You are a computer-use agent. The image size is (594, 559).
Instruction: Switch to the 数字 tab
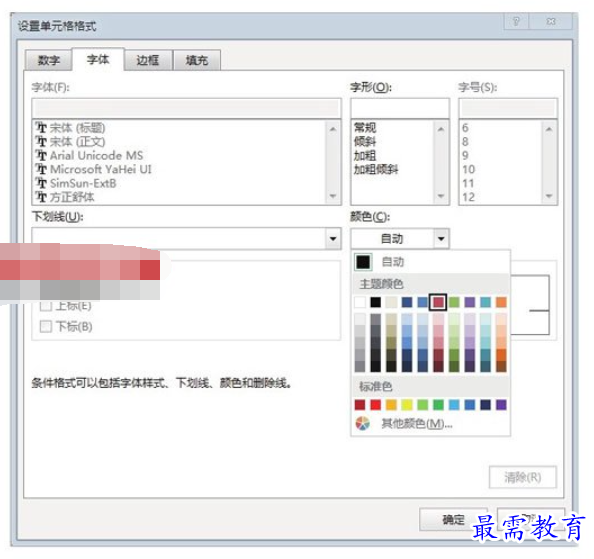tap(48, 60)
